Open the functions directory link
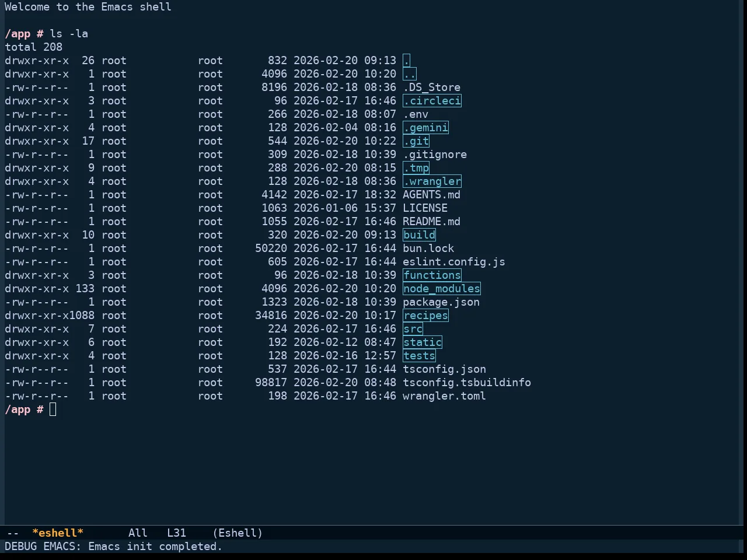The width and height of the screenshot is (747, 560). (432, 275)
